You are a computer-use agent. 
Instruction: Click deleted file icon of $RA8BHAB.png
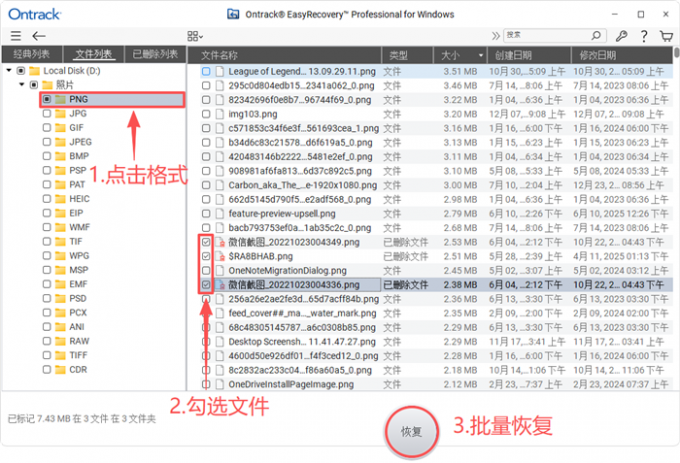click(x=220, y=256)
